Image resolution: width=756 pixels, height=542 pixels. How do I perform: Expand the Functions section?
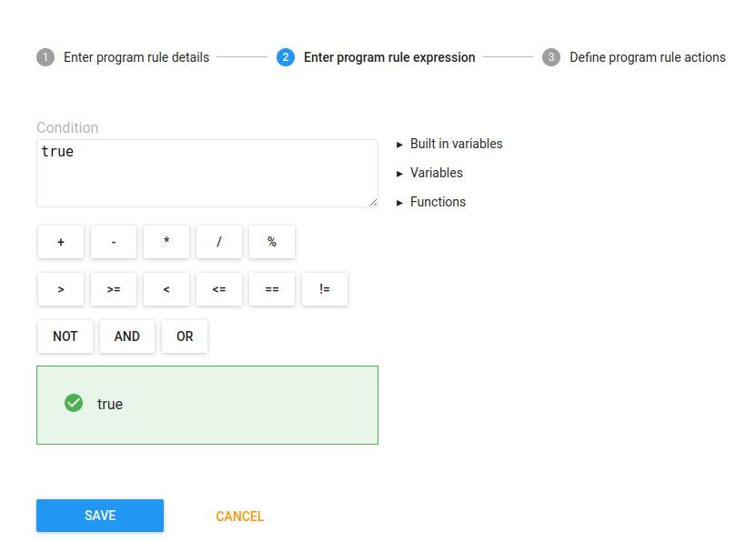pyautogui.click(x=431, y=202)
